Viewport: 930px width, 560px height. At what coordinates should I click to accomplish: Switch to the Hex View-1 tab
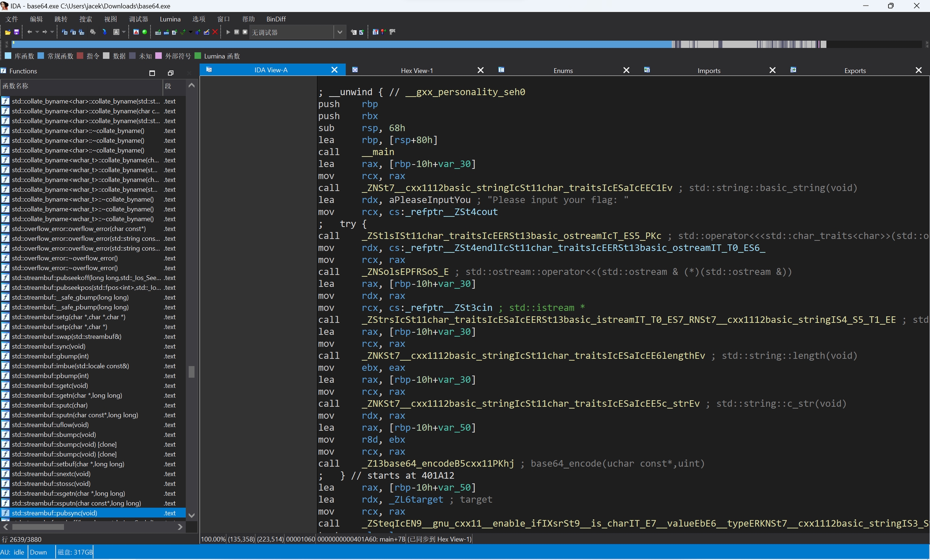coord(417,71)
